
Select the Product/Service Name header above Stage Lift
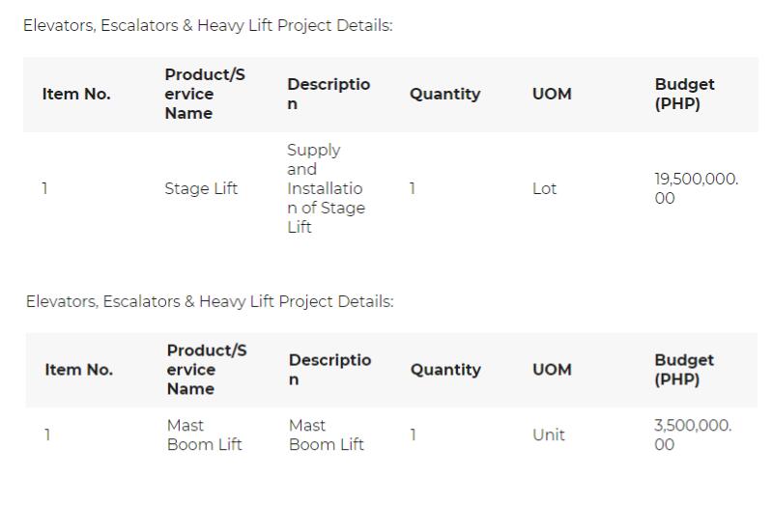[x=205, y=95]
